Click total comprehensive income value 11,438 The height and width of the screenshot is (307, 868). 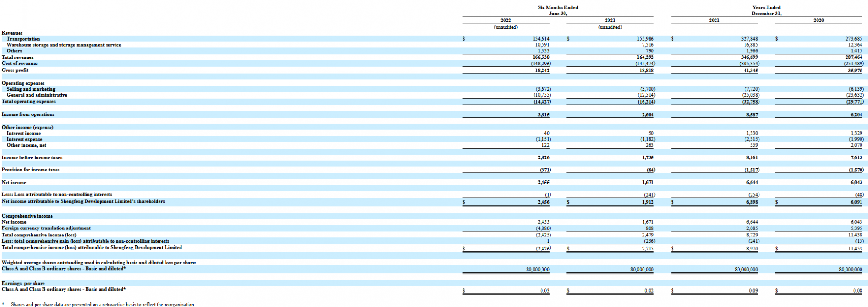[x=855, y=235]
